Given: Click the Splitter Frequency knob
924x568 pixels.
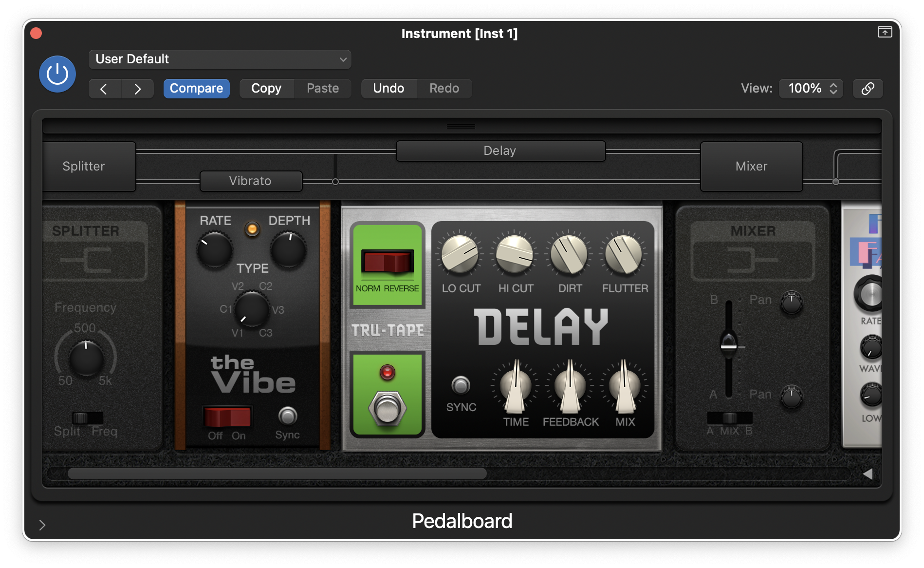Looking at the screenshot, I should [x=86, y=359].
